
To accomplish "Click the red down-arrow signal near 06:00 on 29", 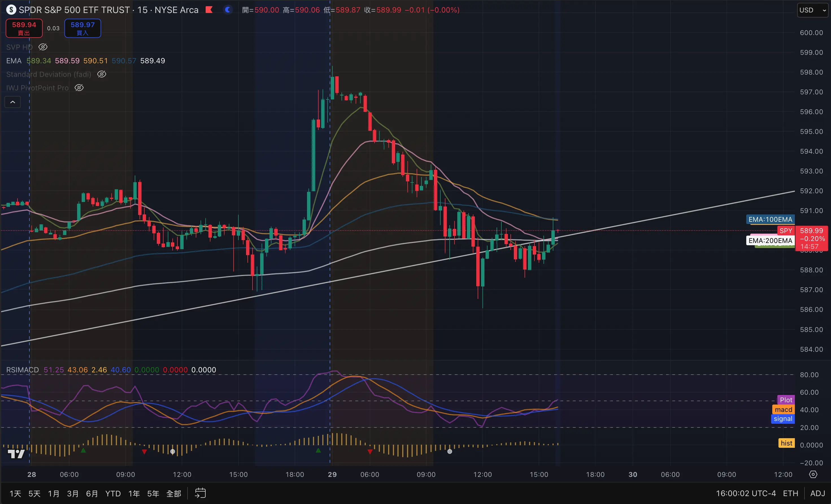I will pos(370,452).
